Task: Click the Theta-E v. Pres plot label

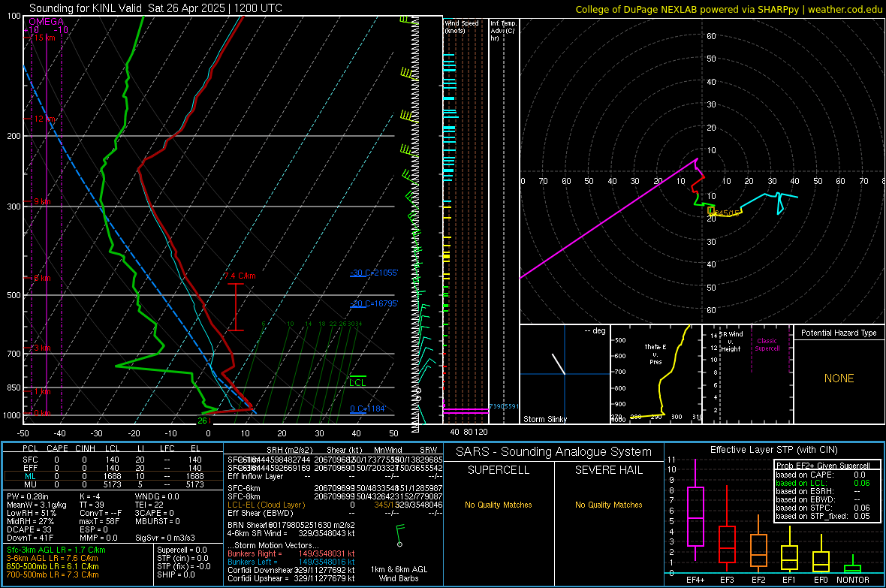Action: click(655, 354)
